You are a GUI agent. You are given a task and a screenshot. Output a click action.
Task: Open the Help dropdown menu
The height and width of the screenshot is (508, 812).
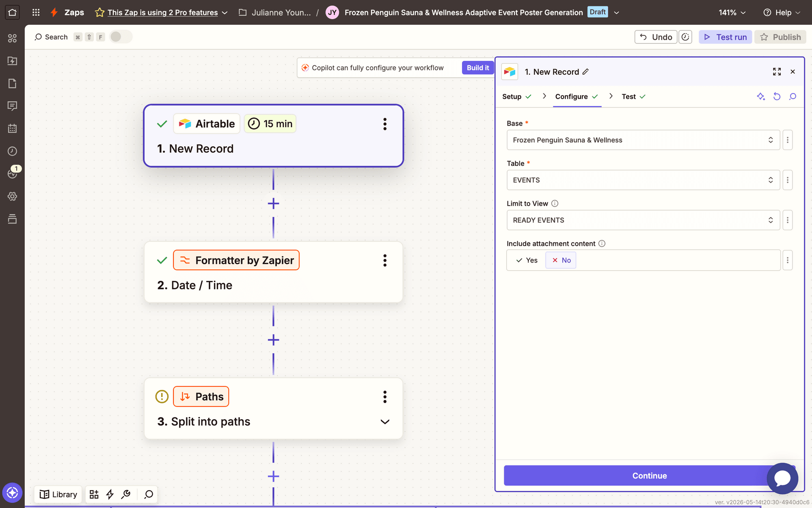point(782,13)
